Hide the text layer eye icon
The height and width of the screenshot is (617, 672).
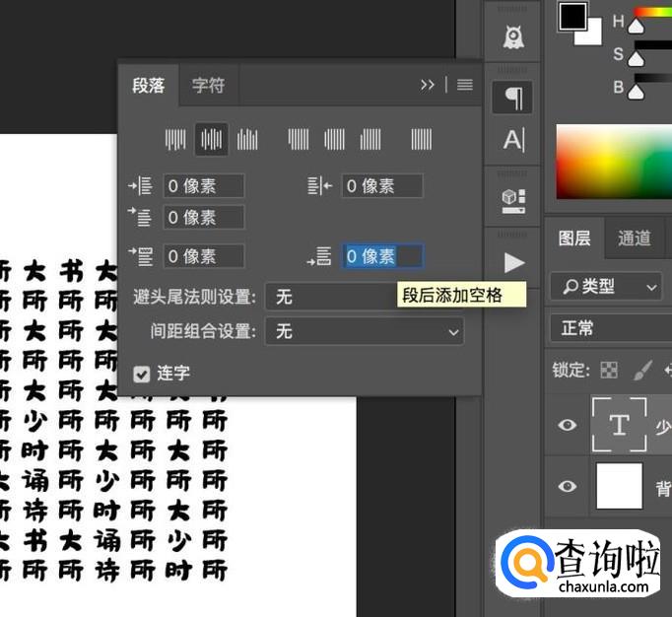pyautogui.click(x=567, y=425)
